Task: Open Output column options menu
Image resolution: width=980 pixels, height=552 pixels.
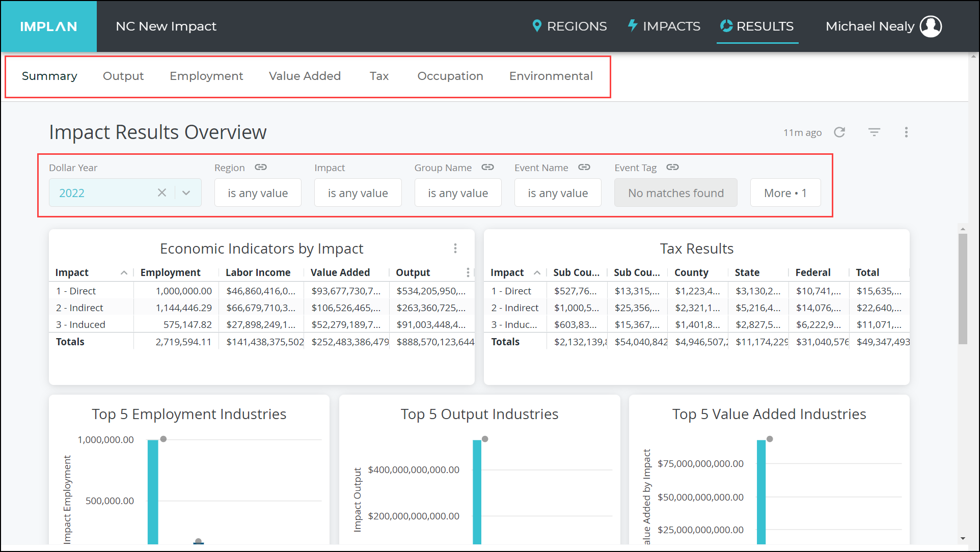Action: click(x=468, y=272)
